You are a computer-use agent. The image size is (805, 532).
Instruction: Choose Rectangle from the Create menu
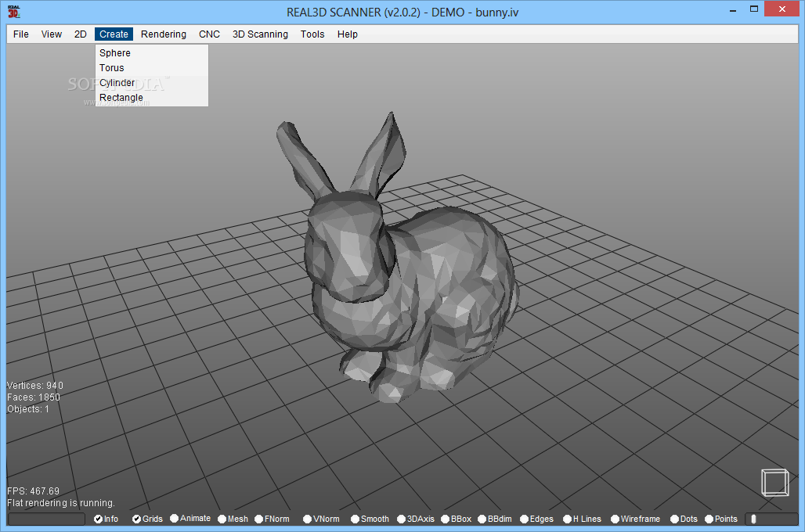point(151,98)
